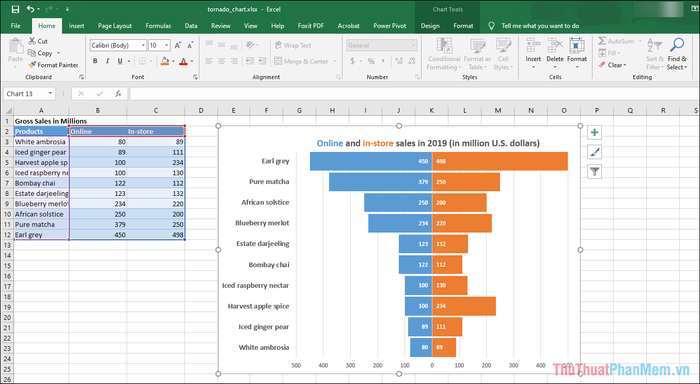Open the font size dropdown
The image size is (700, 384).
click(167, 46)
